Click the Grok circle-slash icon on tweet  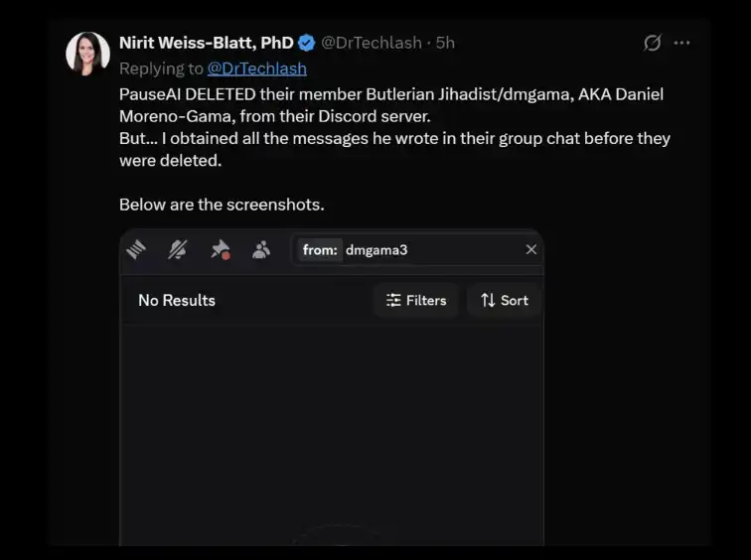[x=653, y=43]
